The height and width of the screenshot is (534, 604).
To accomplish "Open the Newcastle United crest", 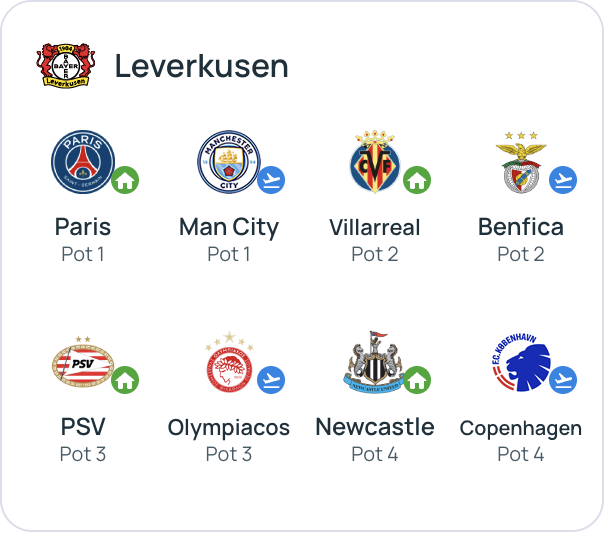I will [x=375, y=362].
